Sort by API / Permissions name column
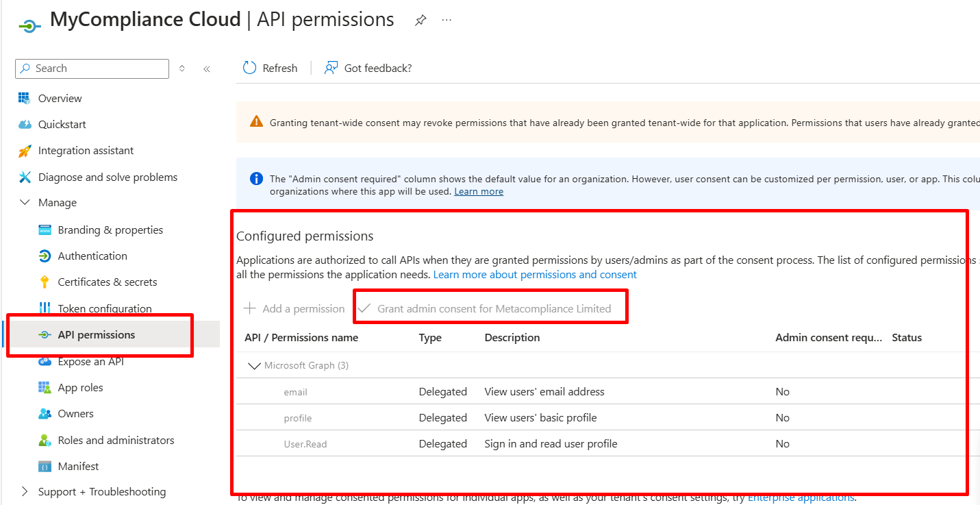Screen dimensions: 980x505 (x=301, y=337)
